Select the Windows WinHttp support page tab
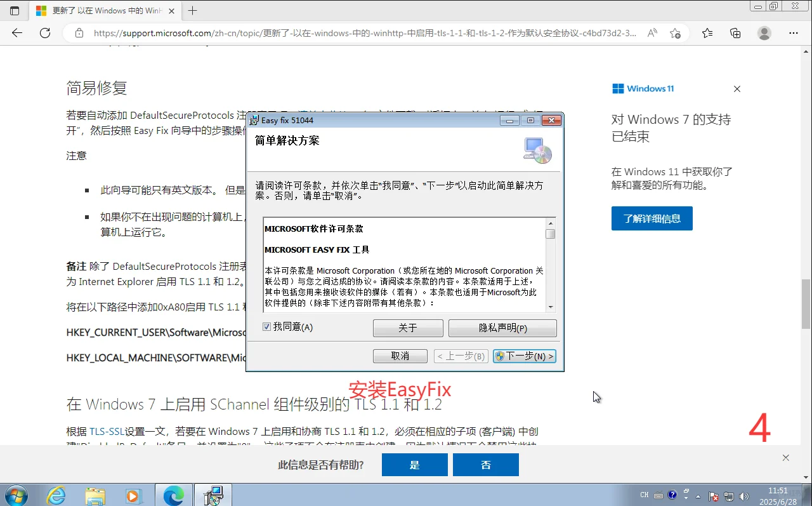 pyautogui.click(x=101, y=10)
